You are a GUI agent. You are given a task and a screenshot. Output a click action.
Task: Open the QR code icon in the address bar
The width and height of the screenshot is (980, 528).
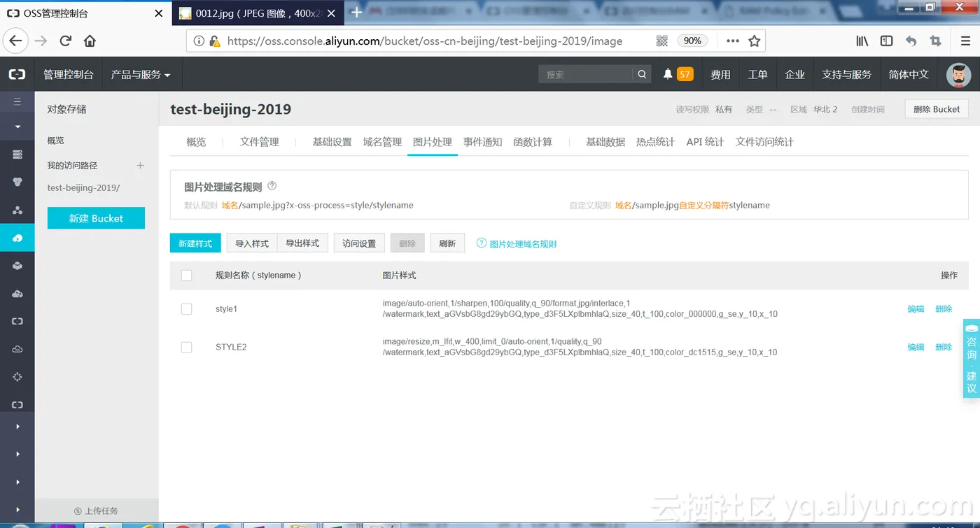(x=662, y=41)
